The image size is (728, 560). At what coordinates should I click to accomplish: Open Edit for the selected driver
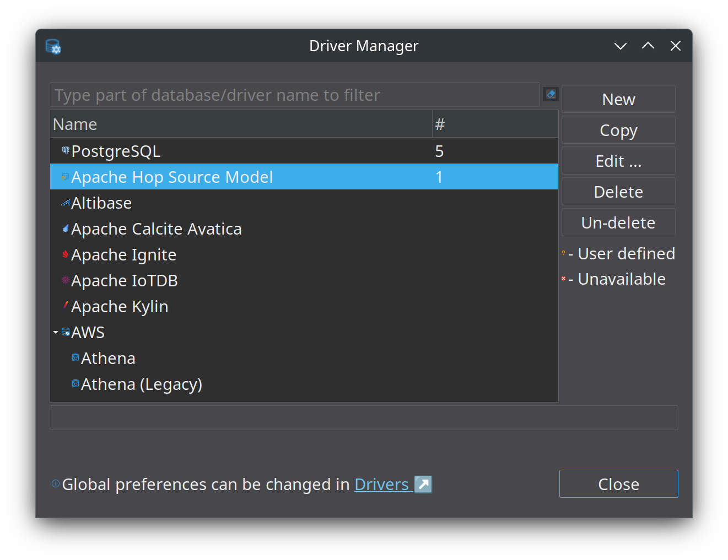tap(618, 161)
